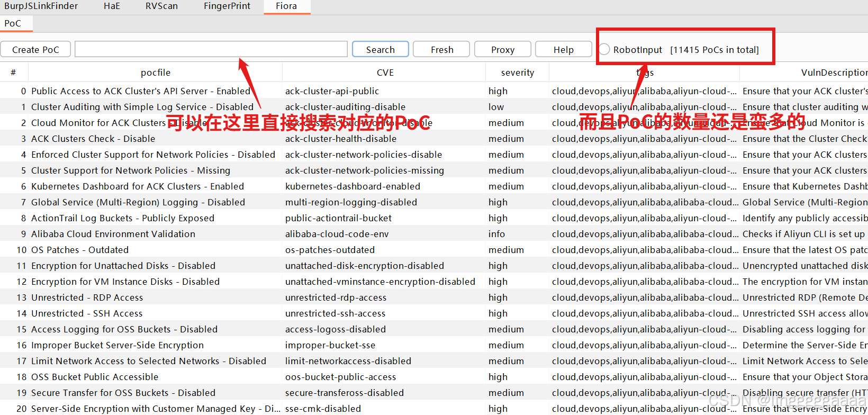Select 'Unrestricted - RDP Access' row
The image size is (868, 415).
pos(434,297)
